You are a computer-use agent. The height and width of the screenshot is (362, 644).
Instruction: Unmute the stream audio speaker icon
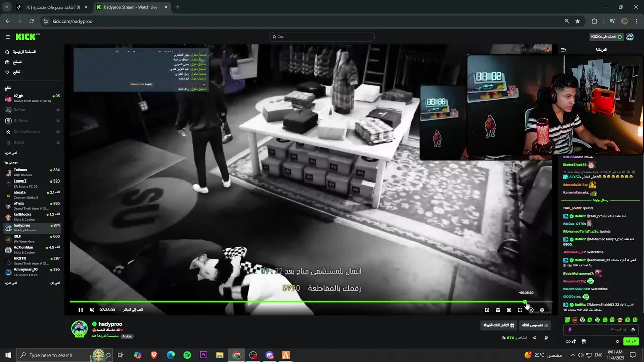(x=92, y=310)
